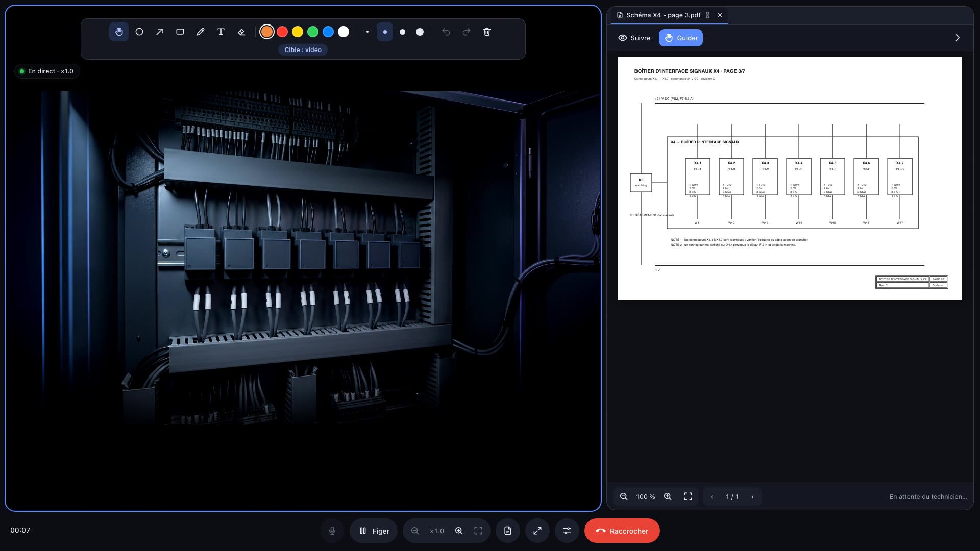Undo the last annotation

pyautogui.click(x=446, y=32)
